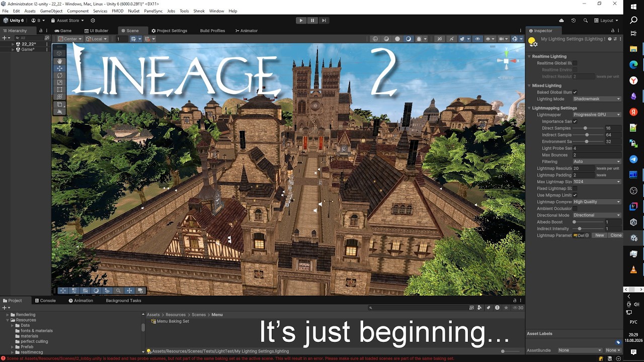
Task: Open the FMOD menu
Action: (x=117, y=11)
